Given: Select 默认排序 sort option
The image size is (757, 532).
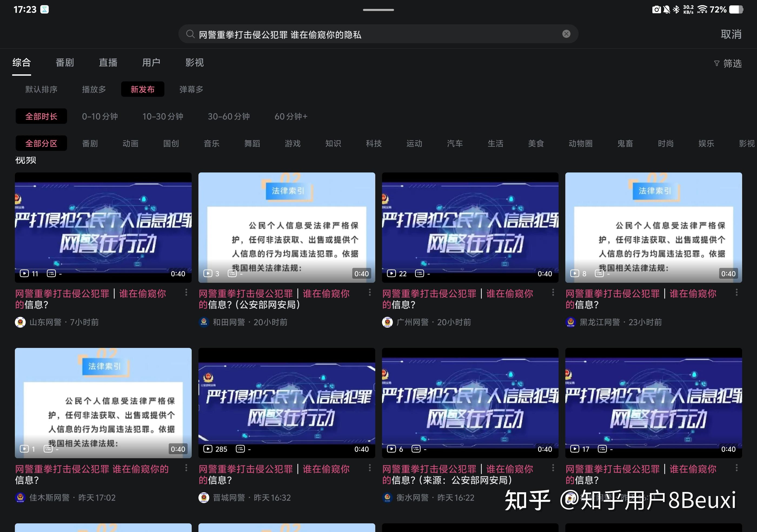Looking at the screenshot, I should [41, 89].
